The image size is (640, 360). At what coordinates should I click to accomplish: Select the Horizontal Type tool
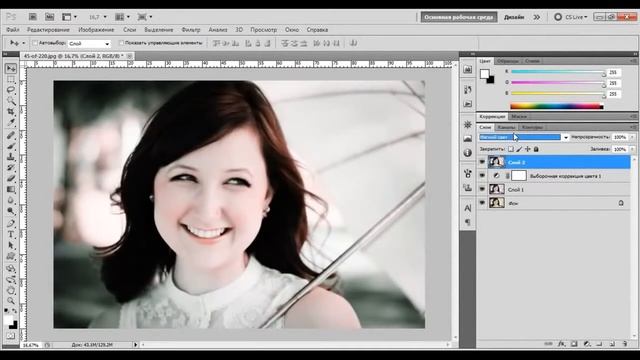tap(11, 235)
